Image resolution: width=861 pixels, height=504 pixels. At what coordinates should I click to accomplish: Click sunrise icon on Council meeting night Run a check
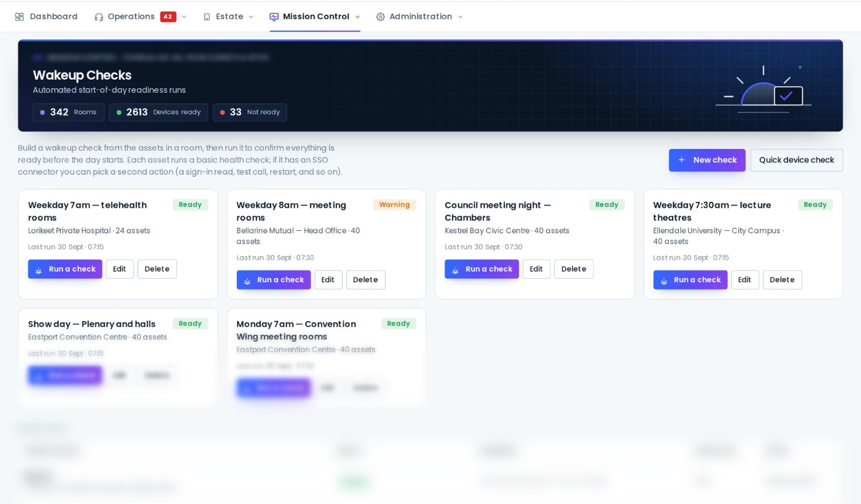click(x=455, y=270)
